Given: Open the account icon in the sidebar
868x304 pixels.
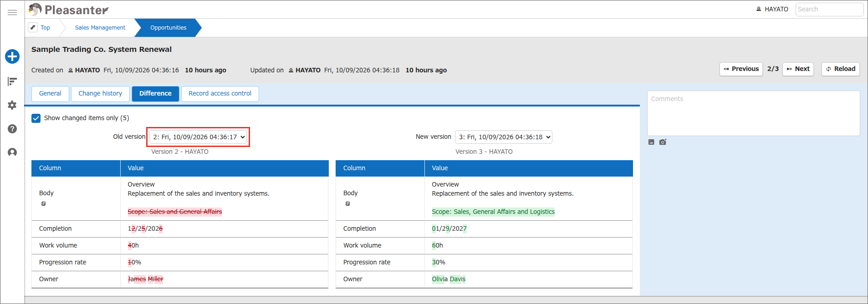Looking at the screenshot, I should coord(12,152).
